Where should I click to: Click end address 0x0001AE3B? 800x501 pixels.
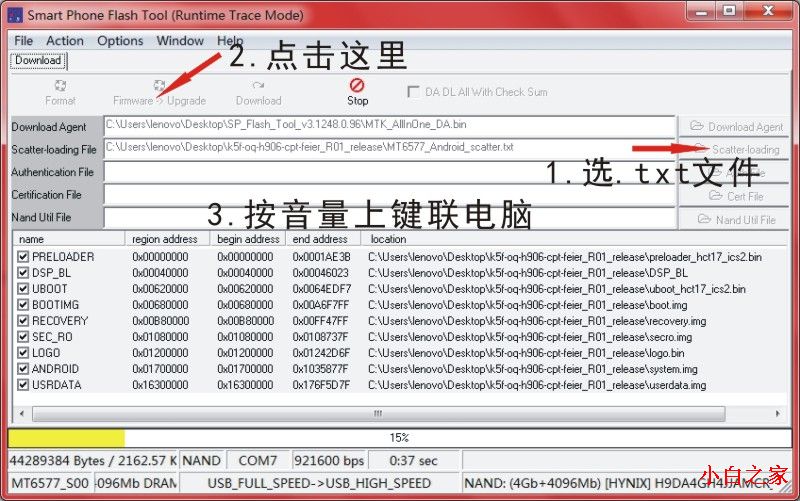(321, 257)
